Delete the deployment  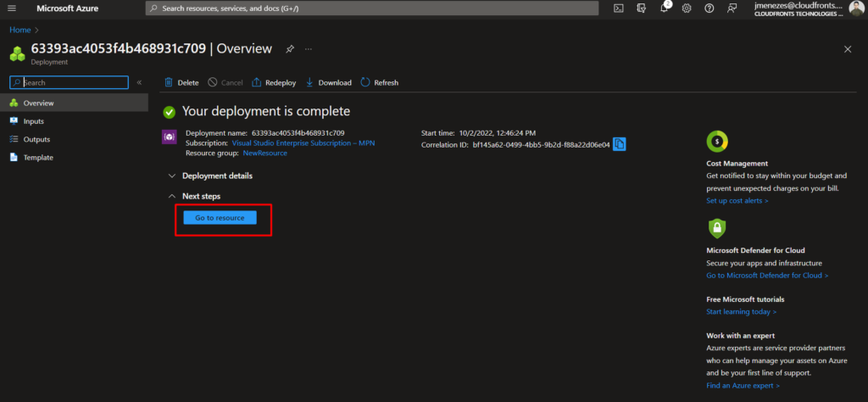tap(181, 82)
